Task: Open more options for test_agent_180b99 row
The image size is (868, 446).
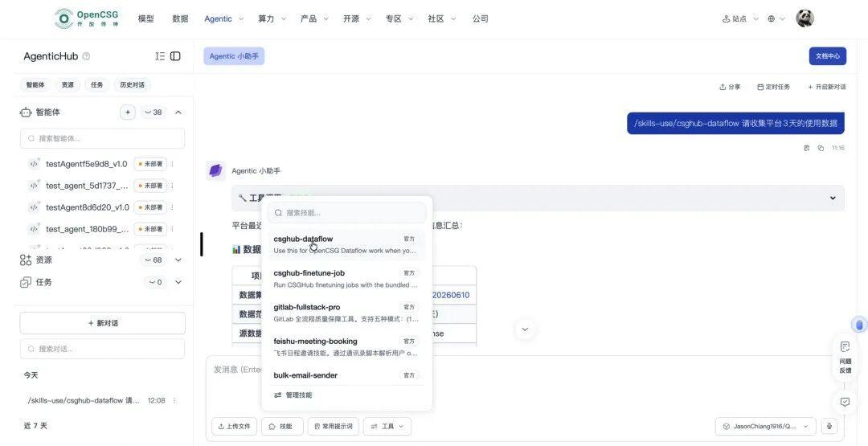Action: 172,228
